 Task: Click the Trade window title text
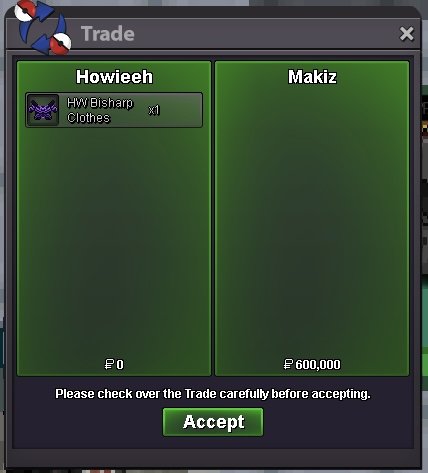(x=108, y=34)
